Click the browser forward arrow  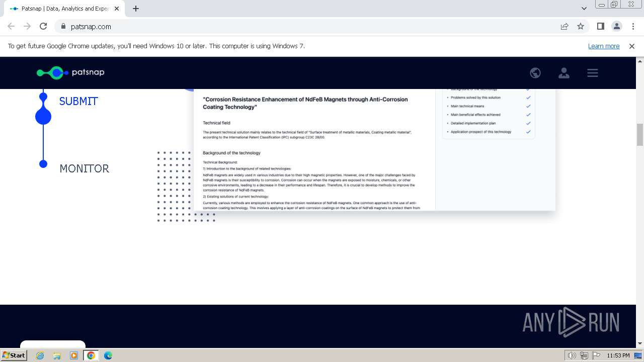(x=27, y=26)
